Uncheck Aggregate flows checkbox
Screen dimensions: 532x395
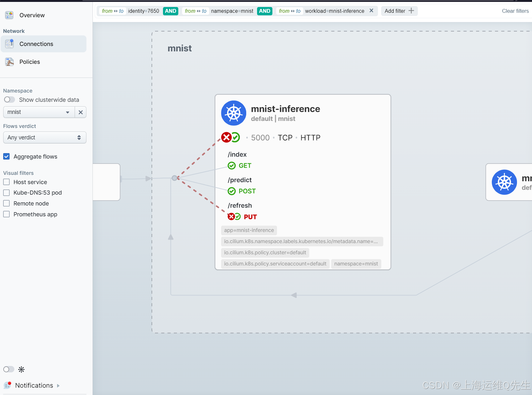click(x=6, y=156)
